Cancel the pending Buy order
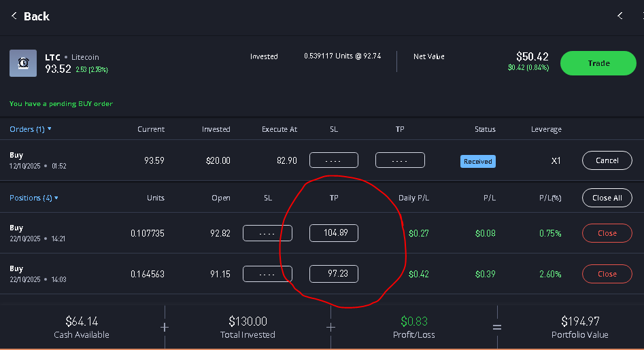 (x=607, y=160)
